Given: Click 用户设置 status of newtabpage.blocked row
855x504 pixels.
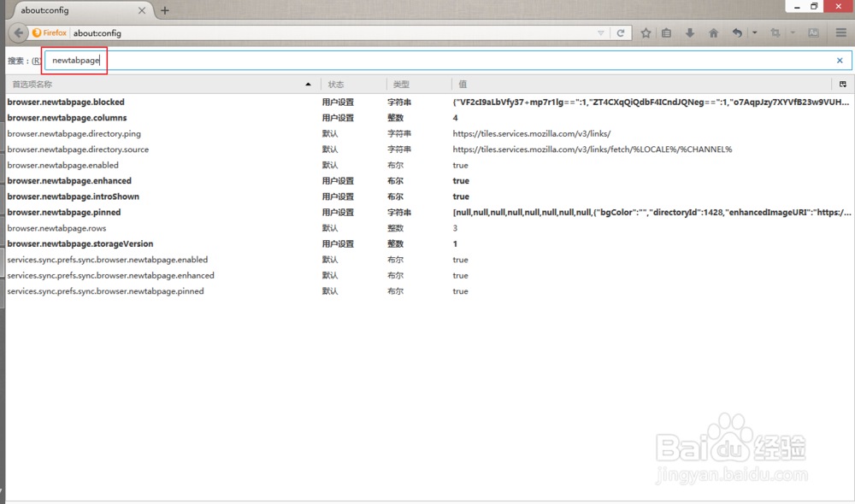Looking at the screenshot, I should point(338,102).
